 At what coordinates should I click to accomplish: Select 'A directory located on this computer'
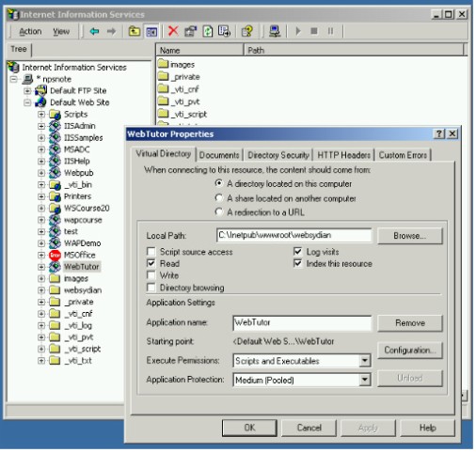tap(219, 183)
